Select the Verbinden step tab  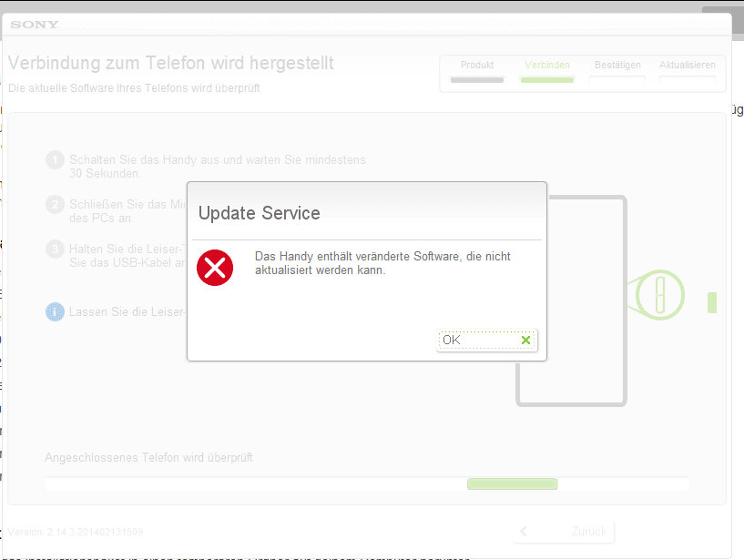(547, 72)
